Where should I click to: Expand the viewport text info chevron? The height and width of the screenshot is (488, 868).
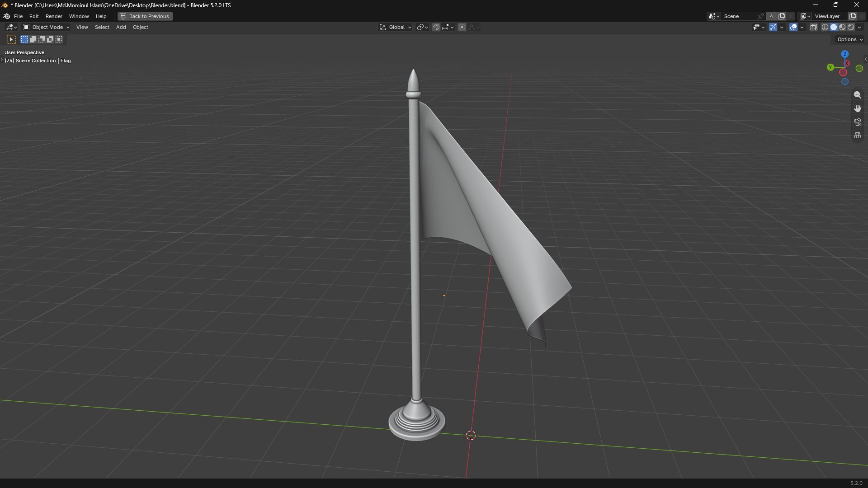coord(2,59)
